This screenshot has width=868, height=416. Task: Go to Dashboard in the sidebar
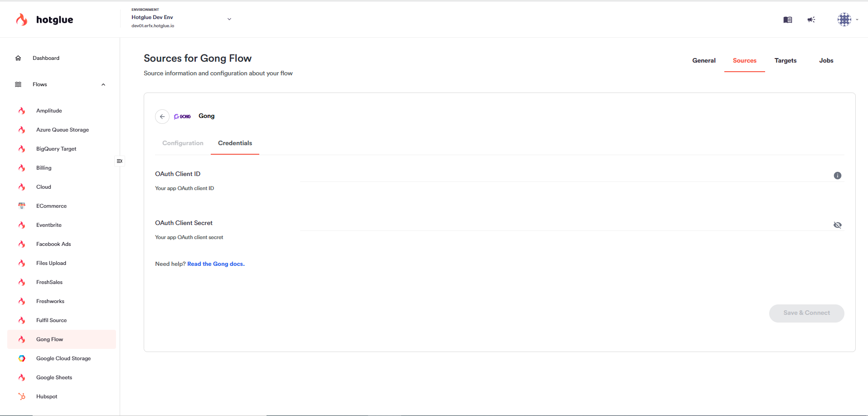pos(46,58)
